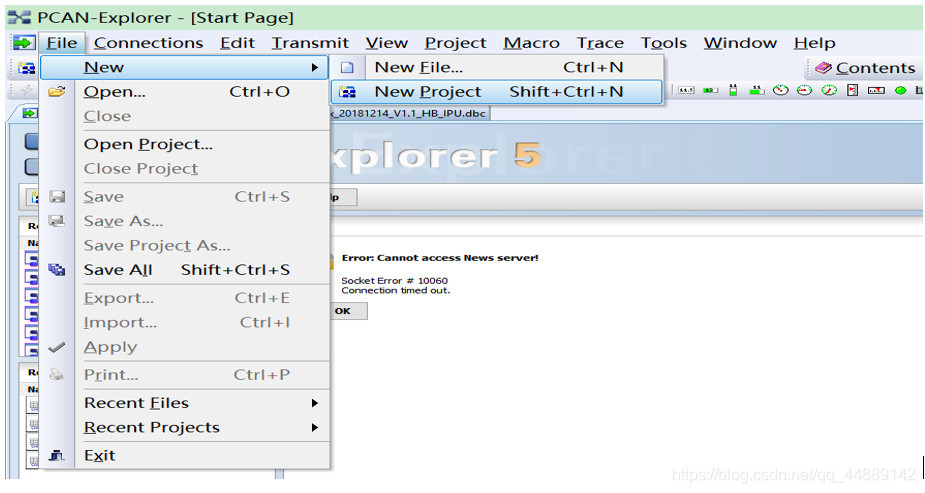Open the Transmit menu
925x493 pixels.
[310, 42]
